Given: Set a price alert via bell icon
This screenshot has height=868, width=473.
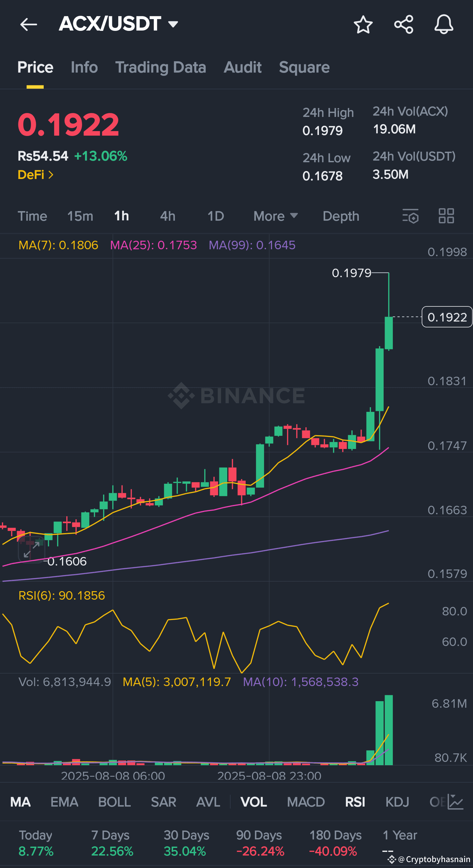Looking at the screenshot, I should point(444,24).
